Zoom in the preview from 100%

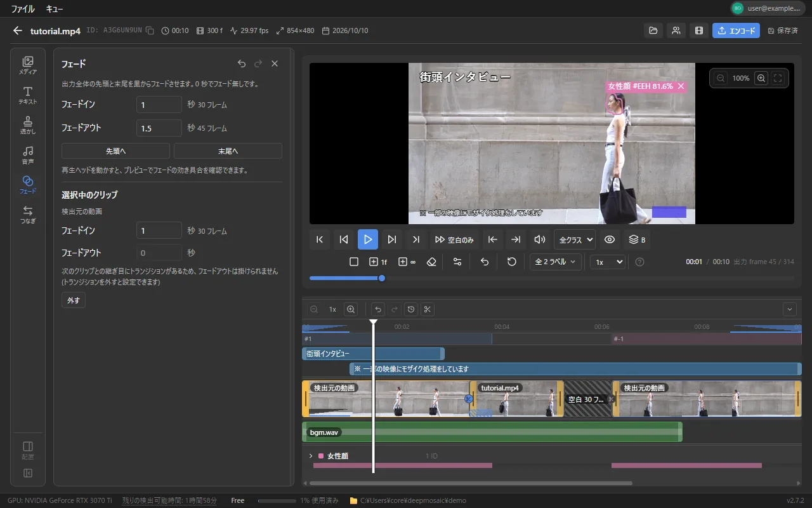761,78
